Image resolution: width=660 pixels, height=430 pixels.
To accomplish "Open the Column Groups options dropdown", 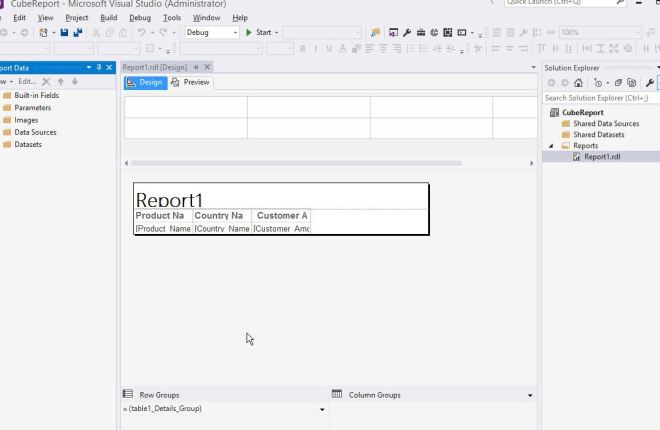I will [530, 395].
